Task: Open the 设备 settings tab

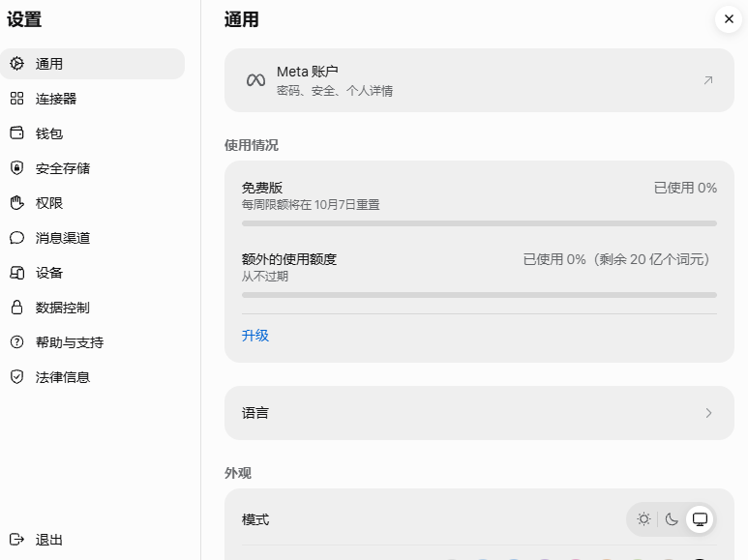Action: 93,273
